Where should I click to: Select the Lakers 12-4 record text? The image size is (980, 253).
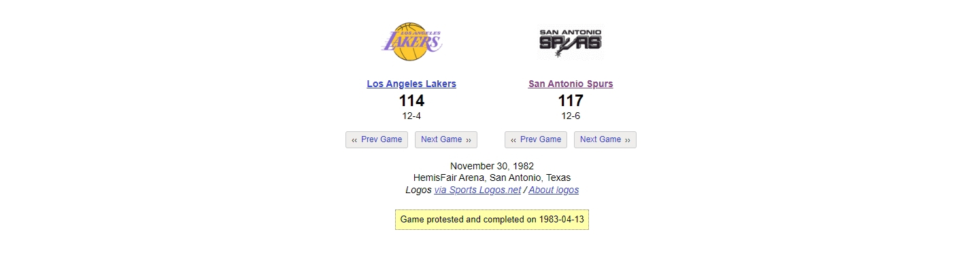[411, 116]
